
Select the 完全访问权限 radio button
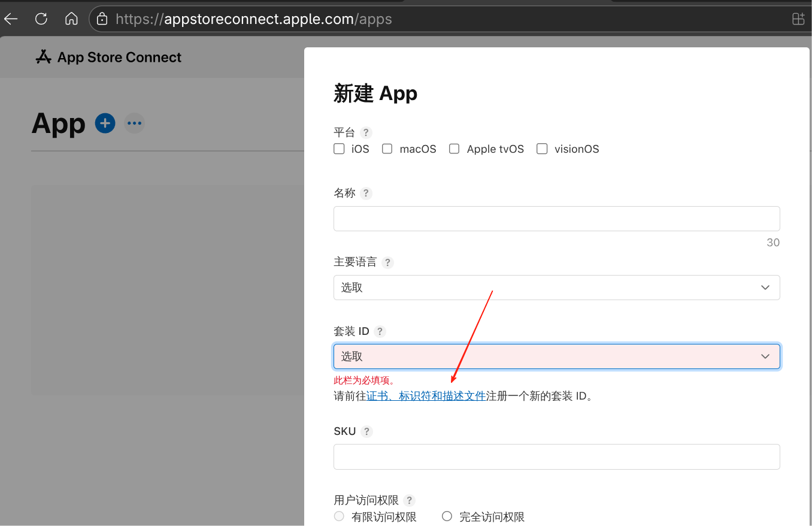447,516
